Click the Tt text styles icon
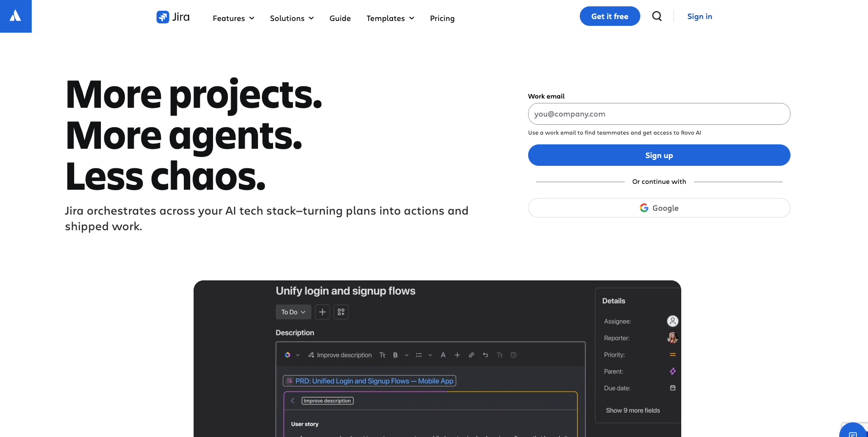The width and height of the screenshot is (868, 437). 382,355
